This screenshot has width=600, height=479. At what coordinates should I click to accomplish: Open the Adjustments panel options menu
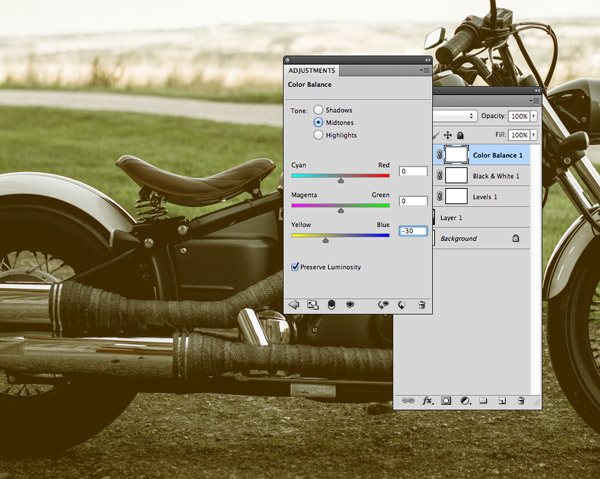tap(424, 71)
